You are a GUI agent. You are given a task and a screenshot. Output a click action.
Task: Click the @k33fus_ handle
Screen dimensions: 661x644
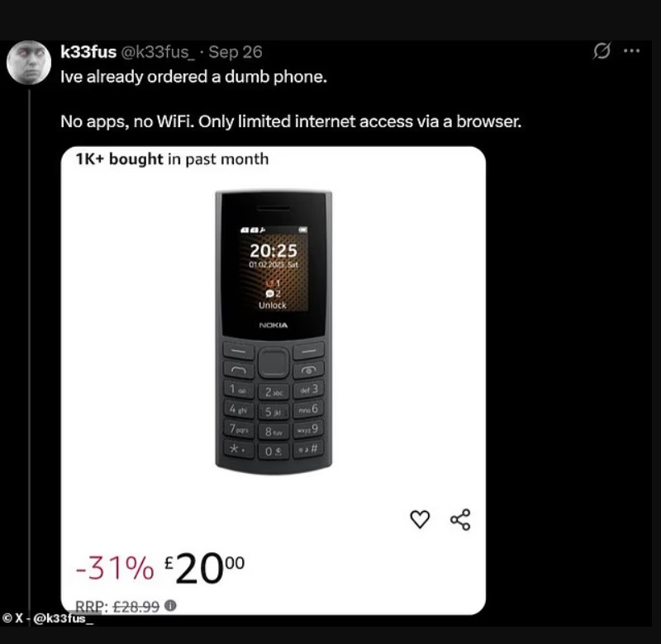[x=158, y=52]
